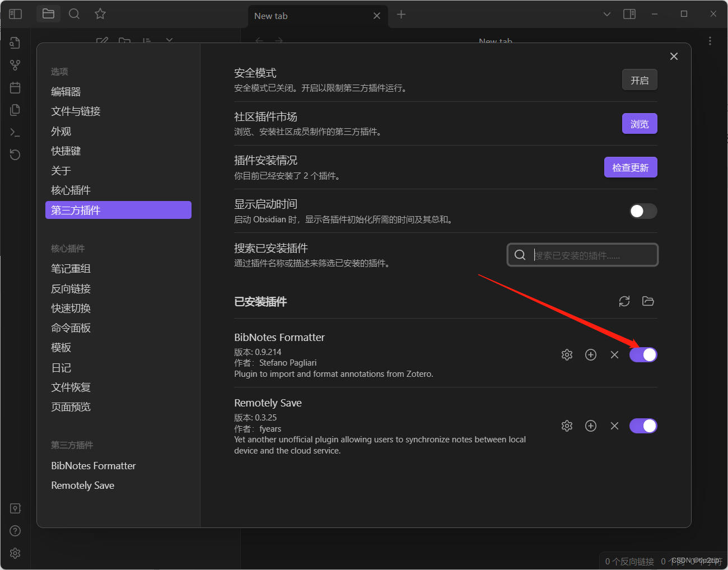Open the search magnifier icon in top bar
Image resolution: width=728 pixels, height=570 pixels.
click(74, 14)
